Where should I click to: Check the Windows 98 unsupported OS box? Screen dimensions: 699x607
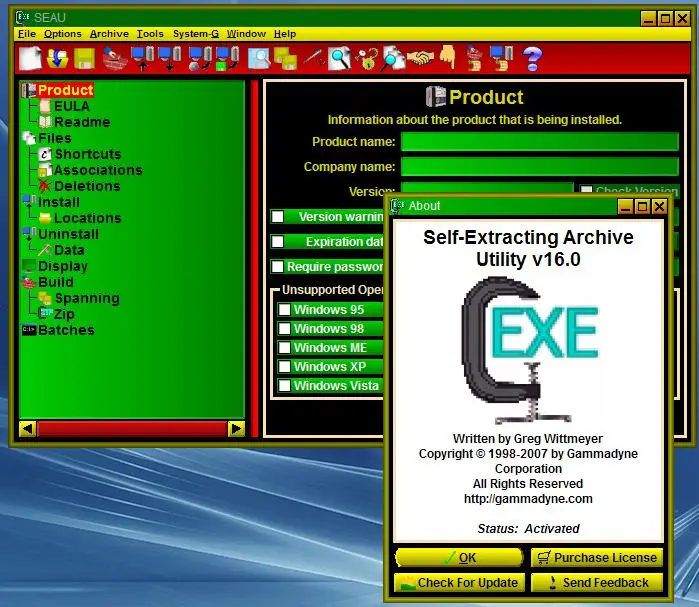tap(284, 329)
